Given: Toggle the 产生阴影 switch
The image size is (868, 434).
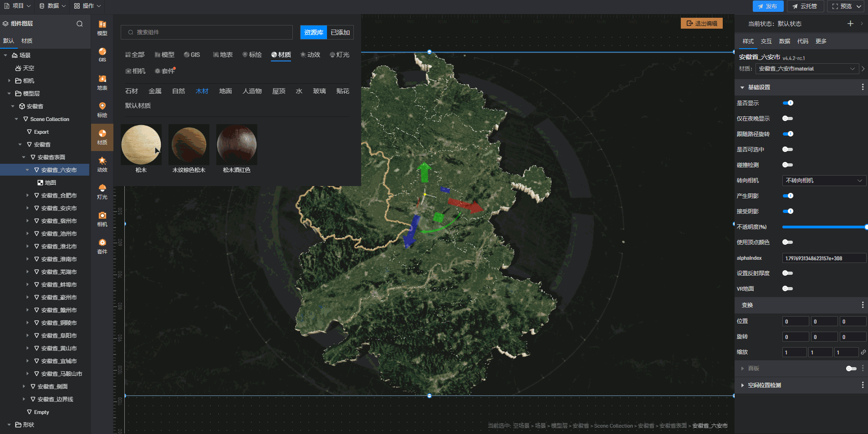Looking at the screenshot, I should pos(788,196).
